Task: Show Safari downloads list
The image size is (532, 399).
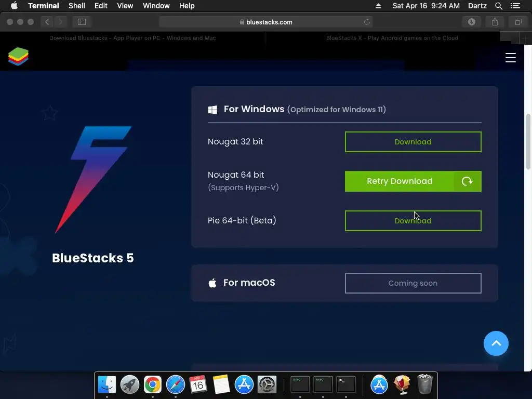Action: click(471, 22)
